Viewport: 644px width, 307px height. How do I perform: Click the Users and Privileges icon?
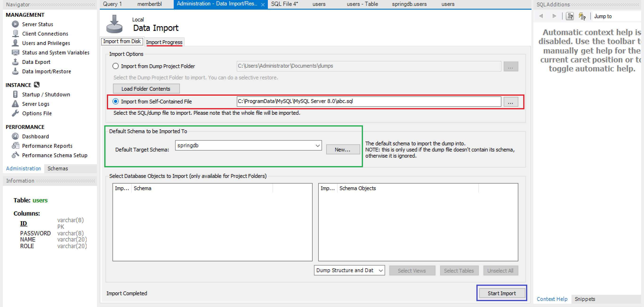click(15, 43)
